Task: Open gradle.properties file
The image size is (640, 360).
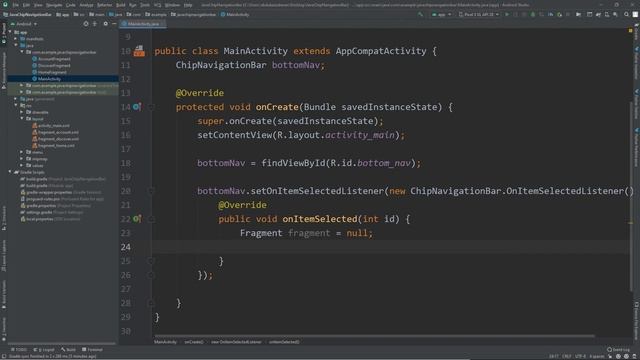Action: 56,205
